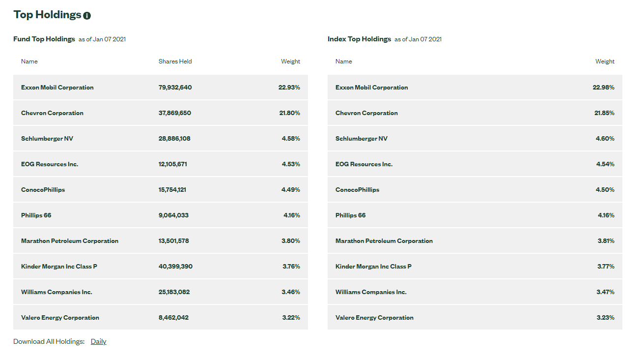Click the 4.60% index weight cell
This screenshot has width=644, height=361.
click(605, 139)
